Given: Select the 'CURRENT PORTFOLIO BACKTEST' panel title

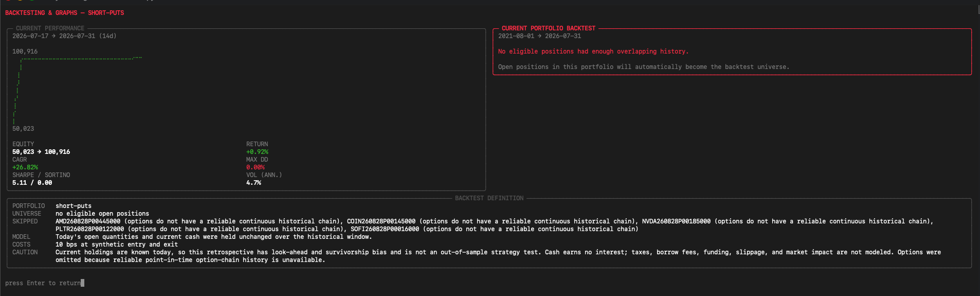Looking at the screenshot, I should [x=549, y=28].
